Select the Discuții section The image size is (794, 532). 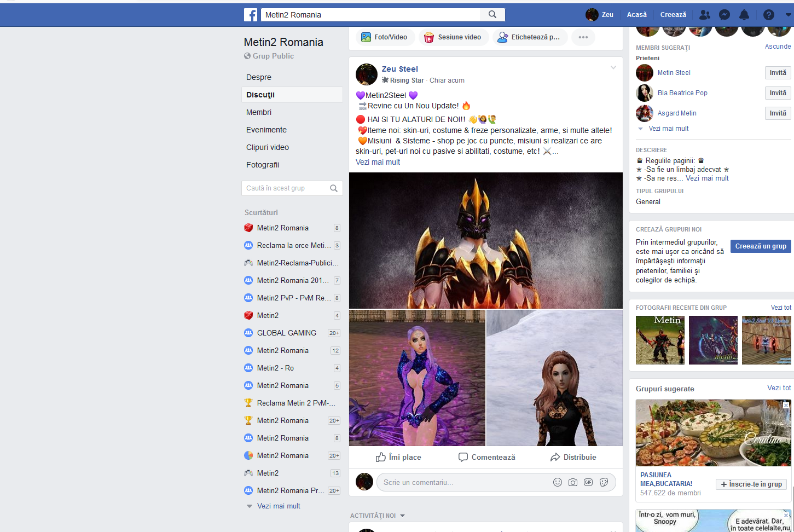tap(292, 95)
